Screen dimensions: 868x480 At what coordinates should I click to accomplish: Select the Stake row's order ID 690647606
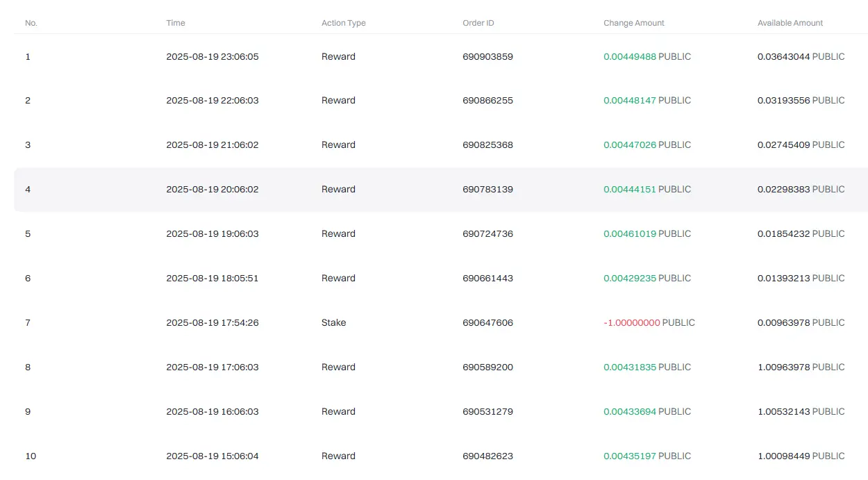click(x=487, y=322)
